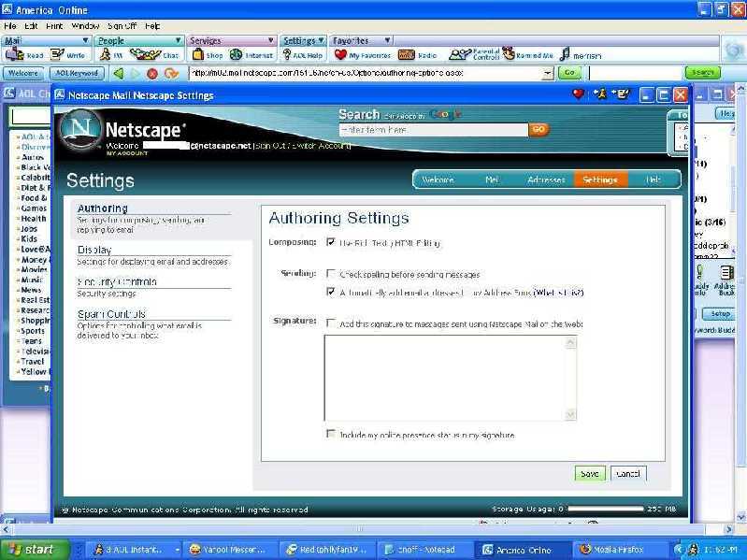Image resolution: width=747 pixels, height=560 pixels.
Task: Open AOL Help icon
Action: (x=287, y=55)
